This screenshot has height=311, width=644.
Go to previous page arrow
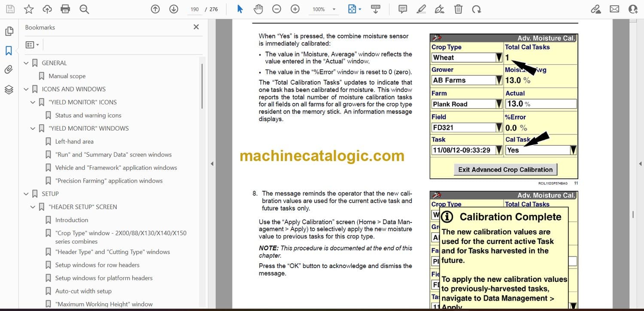[155, 9]
